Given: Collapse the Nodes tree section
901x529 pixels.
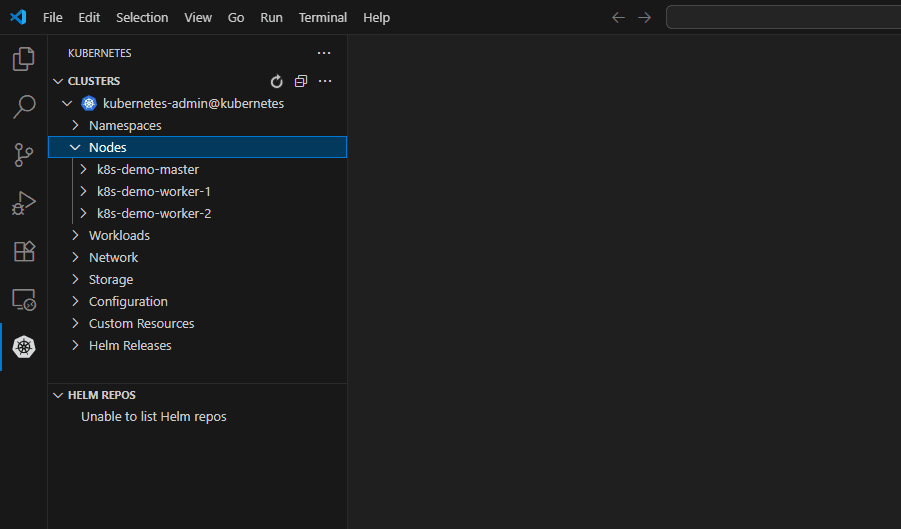Looking at the screenshot, I should tap(75, 147).
